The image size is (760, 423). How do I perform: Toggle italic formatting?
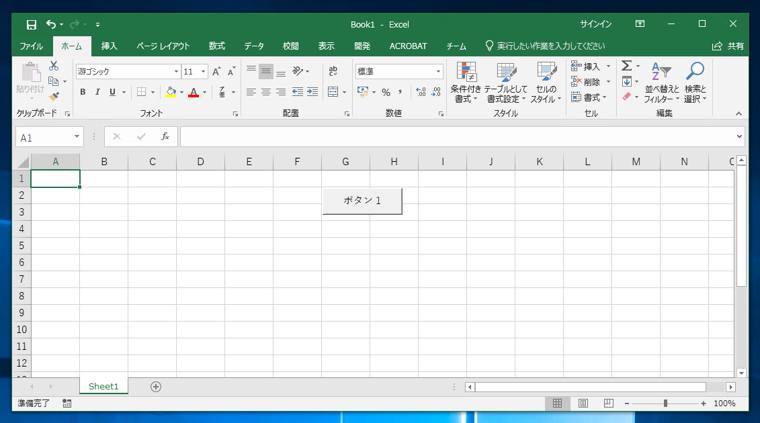coord(97,92)
